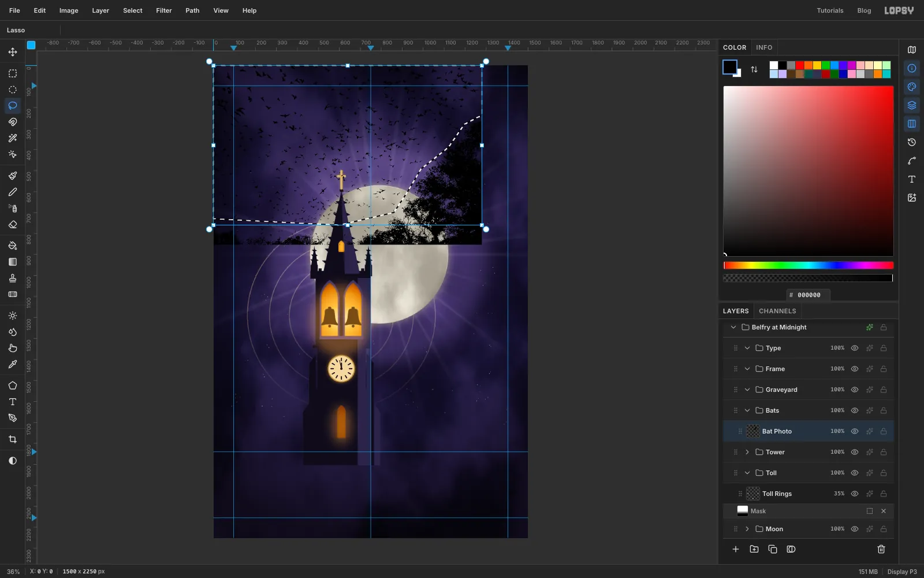The width and height of the screenshot is (924, 578).
Task: Click the Duplicate layer icon
Action: 773,549
